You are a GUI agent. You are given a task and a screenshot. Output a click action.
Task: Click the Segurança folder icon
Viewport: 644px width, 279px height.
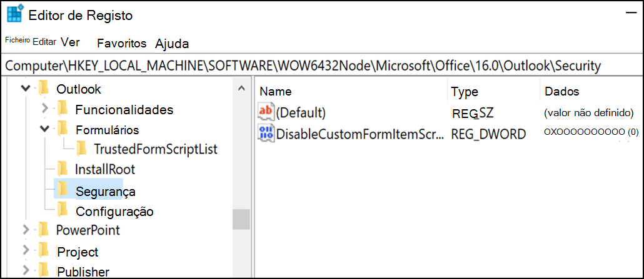[62, 188]
